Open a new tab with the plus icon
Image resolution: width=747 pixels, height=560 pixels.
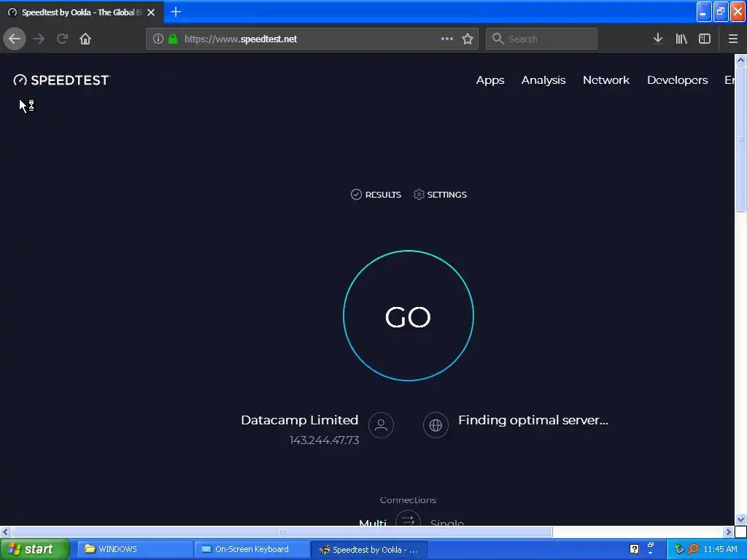tap(176, 12)
